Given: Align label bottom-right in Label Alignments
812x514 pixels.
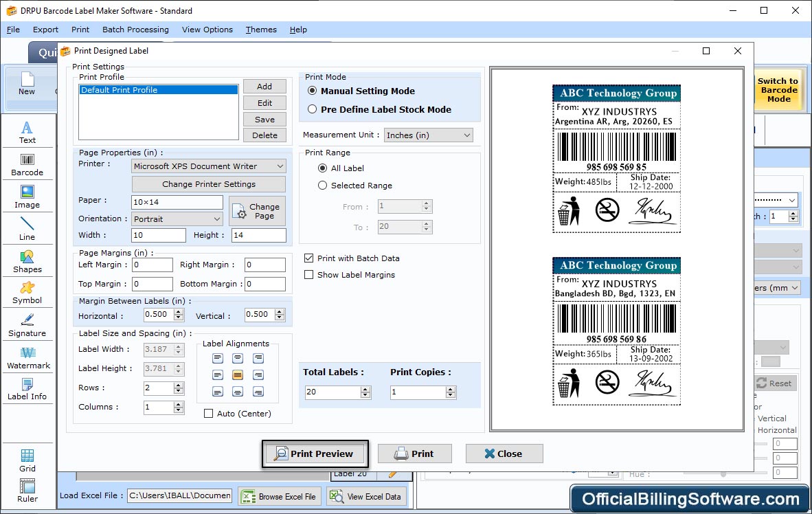Looking at the screenshot, I should 258,391.
